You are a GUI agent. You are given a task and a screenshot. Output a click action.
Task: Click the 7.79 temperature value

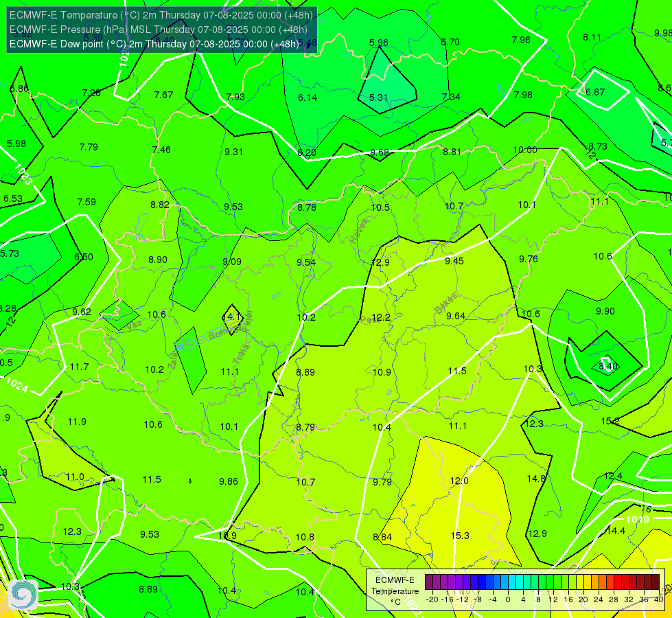(89, 147)
